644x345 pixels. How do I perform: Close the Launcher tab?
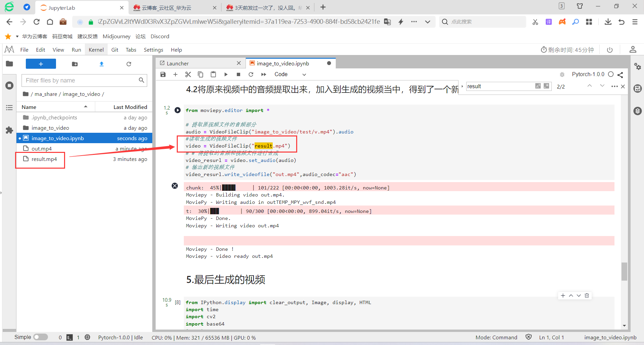[239, 63]
